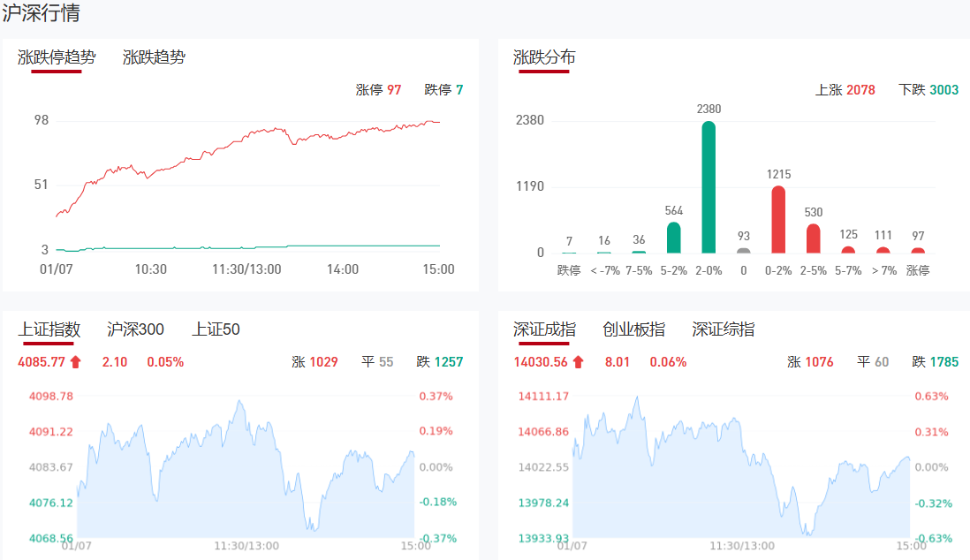Open the 创业板指 tab

(x=633, y=329)
